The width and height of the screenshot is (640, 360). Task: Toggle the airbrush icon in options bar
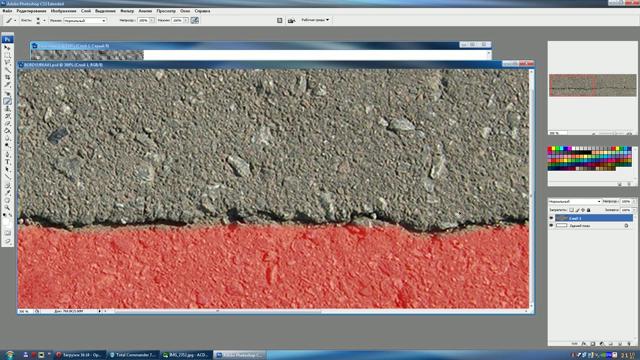(195, 20)
